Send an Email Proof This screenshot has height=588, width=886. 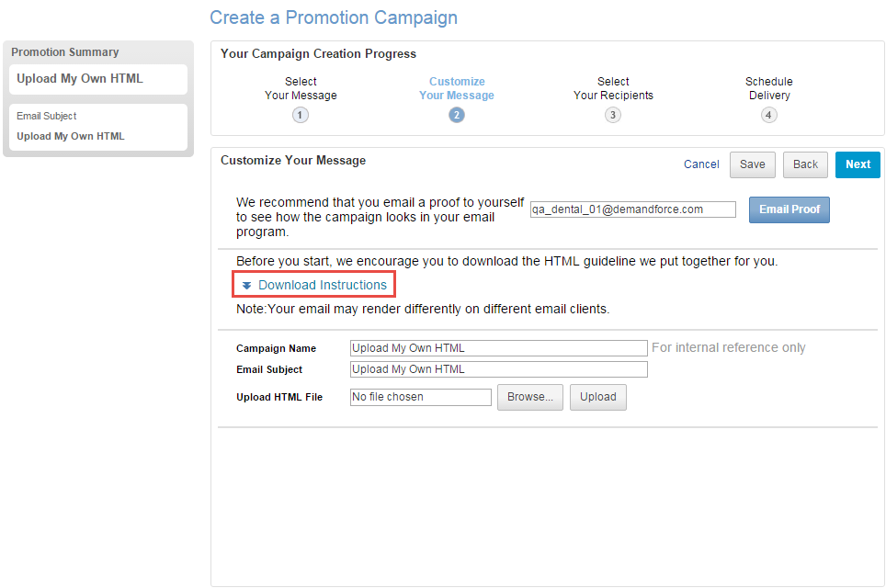789,209
